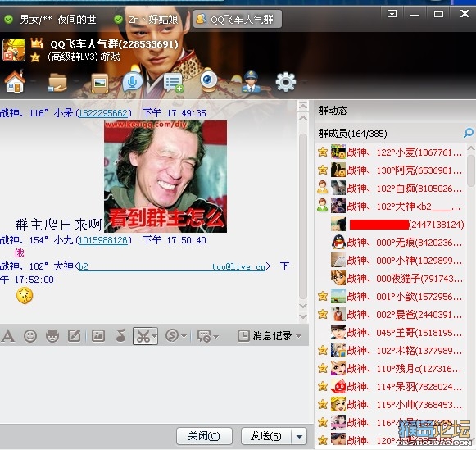Open the smiley emoticon picker
This screenshot has height=450, width=476.
30,336
